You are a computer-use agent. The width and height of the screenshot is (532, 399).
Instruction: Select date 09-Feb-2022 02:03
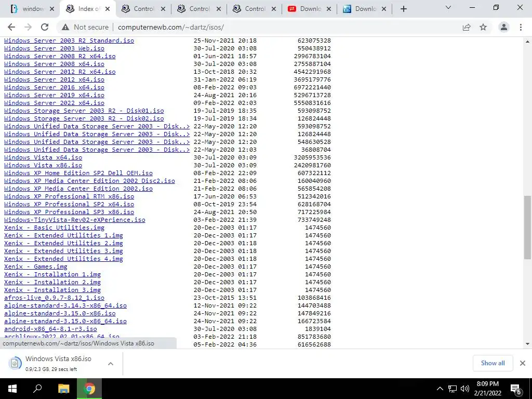point(225,103)
